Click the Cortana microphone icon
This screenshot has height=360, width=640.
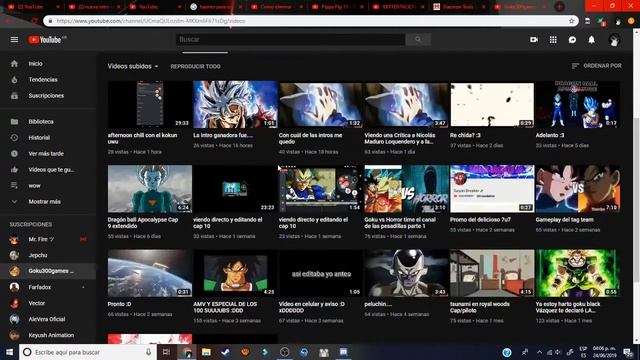click(x=149, y=352)
